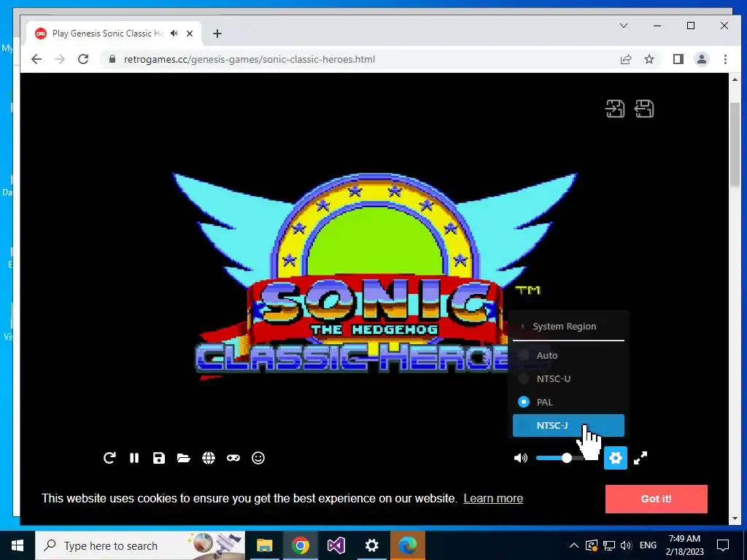
Task: Share this page from the address bar
Action: [625, 59]
